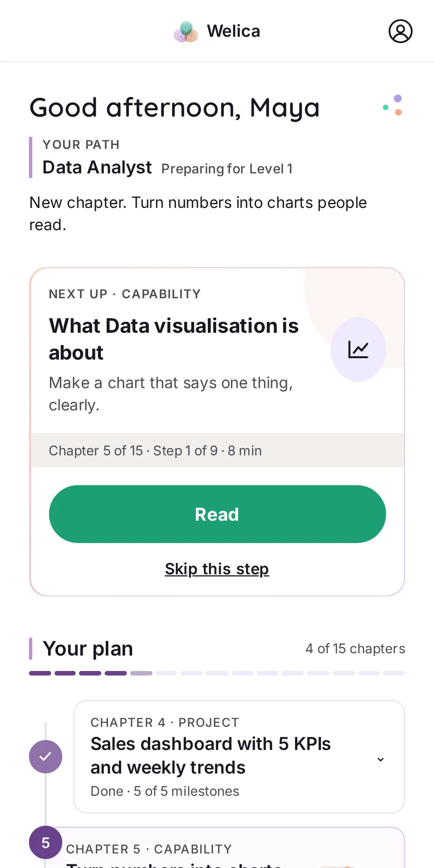Click the Preparing for Level 1 label

(x=227, y=169)
